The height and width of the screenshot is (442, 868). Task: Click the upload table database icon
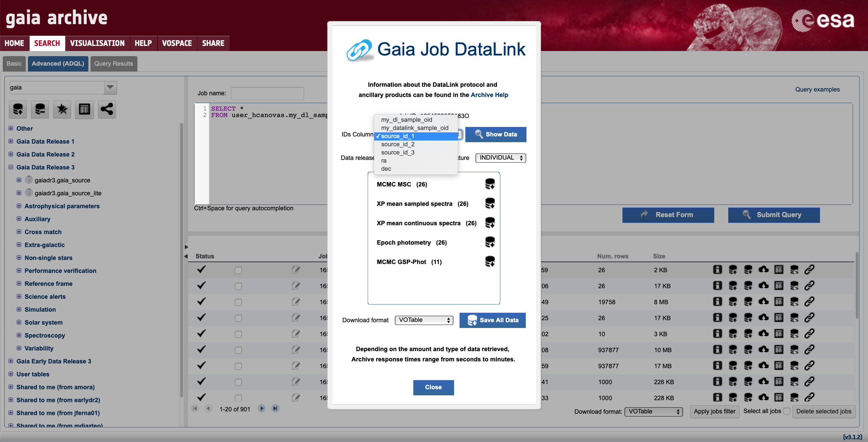point(18,110)
